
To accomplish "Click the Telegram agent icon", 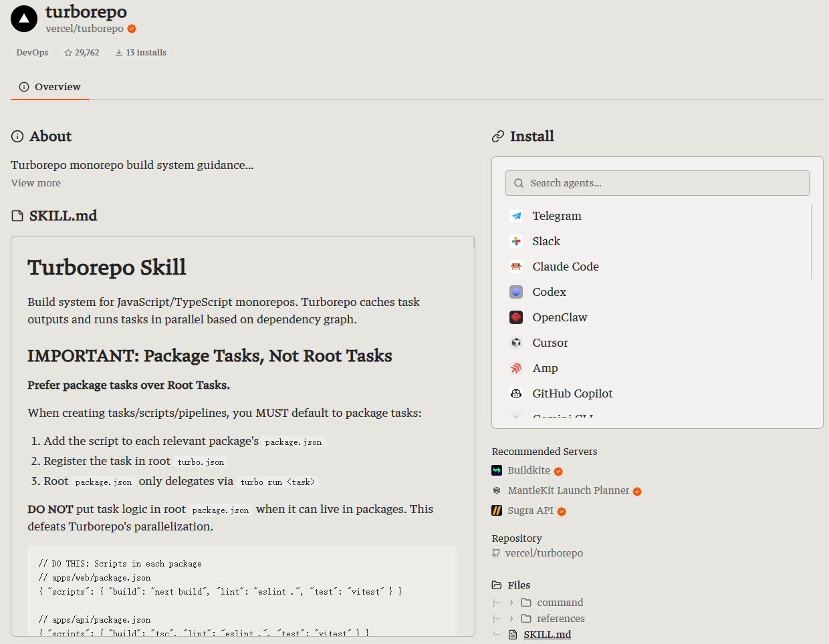I will point(516,216).
